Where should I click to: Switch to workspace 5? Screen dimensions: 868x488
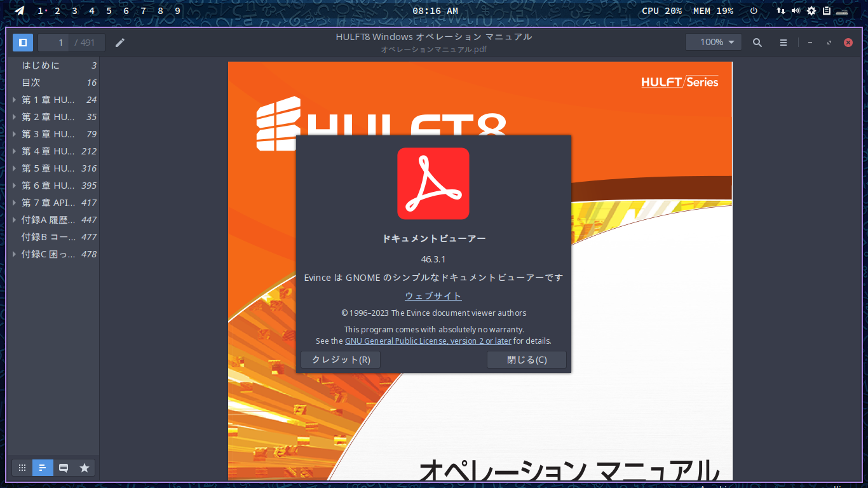109,11
